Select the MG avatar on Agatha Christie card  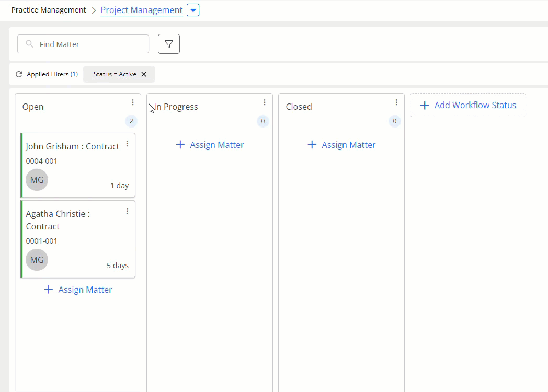(x=37, y=260)
